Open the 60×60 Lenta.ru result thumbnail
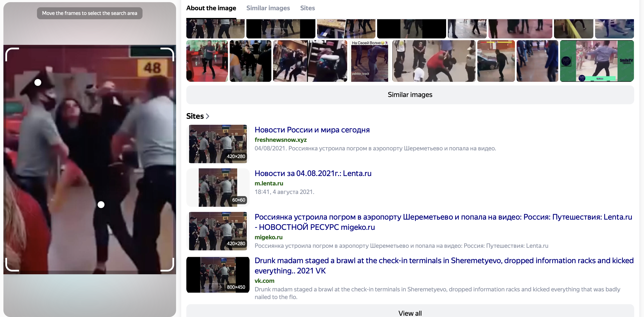 pos(218,188)
